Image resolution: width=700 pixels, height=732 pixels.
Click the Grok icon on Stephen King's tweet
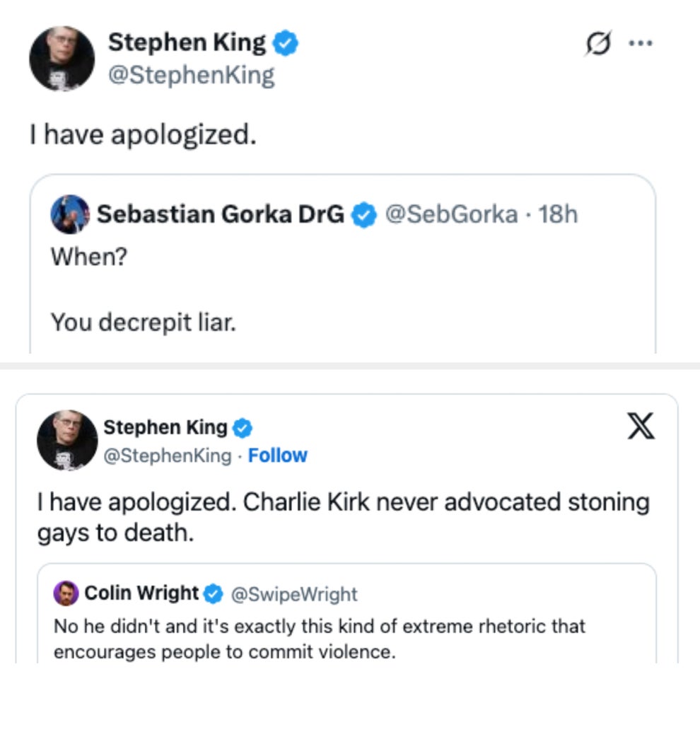(599, 42)
